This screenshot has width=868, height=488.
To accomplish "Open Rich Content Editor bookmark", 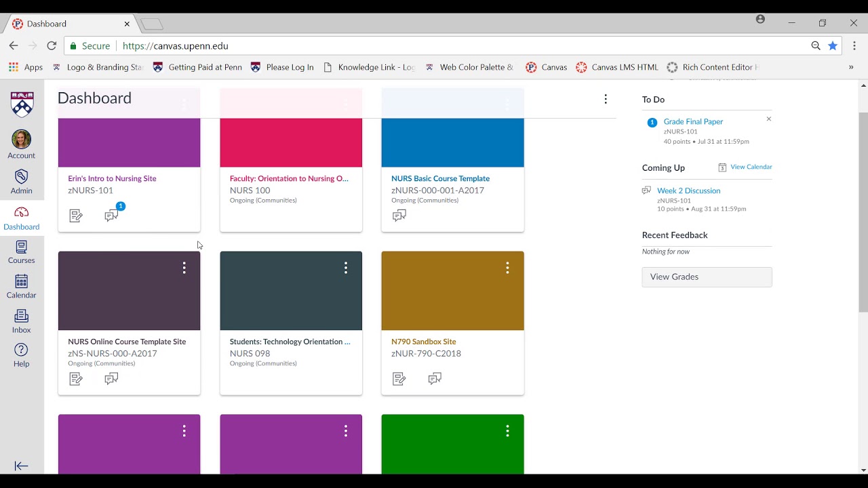I will tap(713, 67).
